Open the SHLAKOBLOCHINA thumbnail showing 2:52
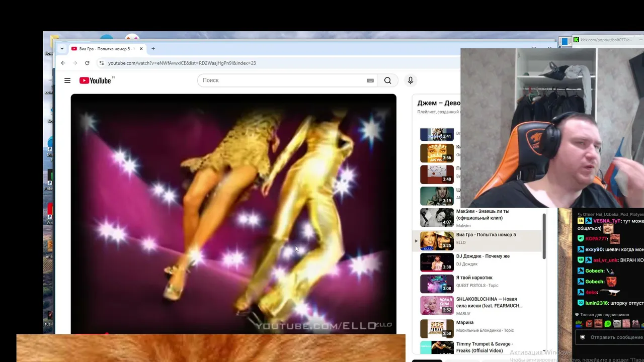644x362 pixels. pos(437,305)
